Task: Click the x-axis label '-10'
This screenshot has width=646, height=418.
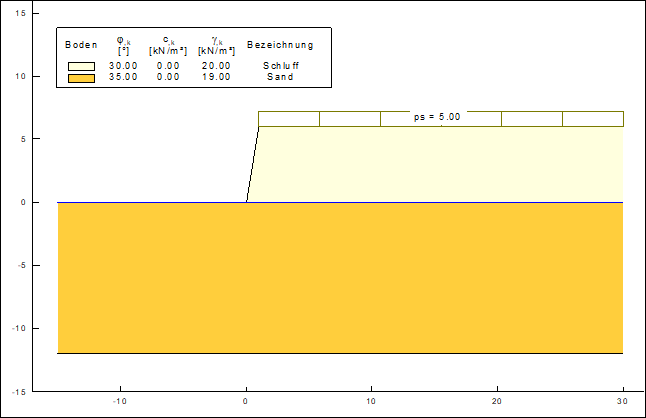Action: click(120, 402)
